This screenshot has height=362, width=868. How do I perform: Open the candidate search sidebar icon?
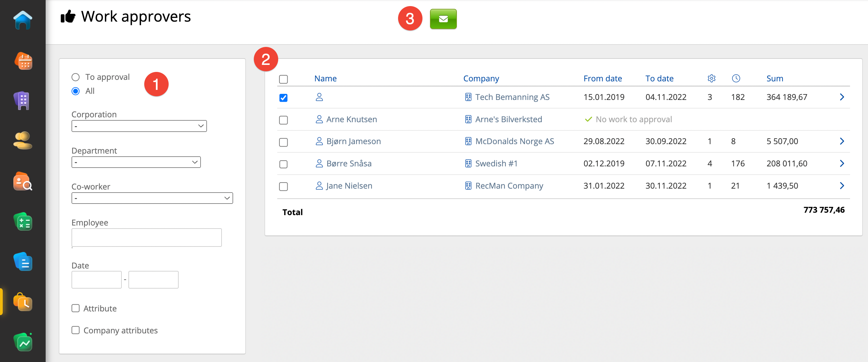(x=23, y=182)
